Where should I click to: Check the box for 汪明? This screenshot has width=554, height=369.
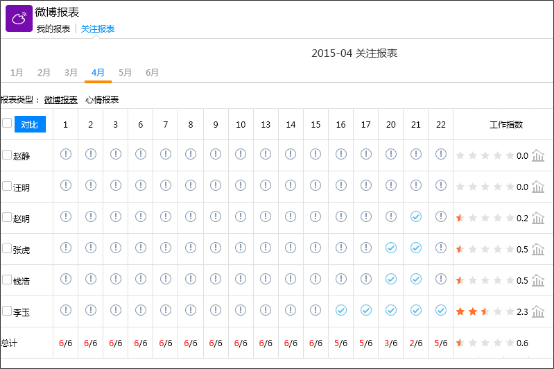point(7,186)
